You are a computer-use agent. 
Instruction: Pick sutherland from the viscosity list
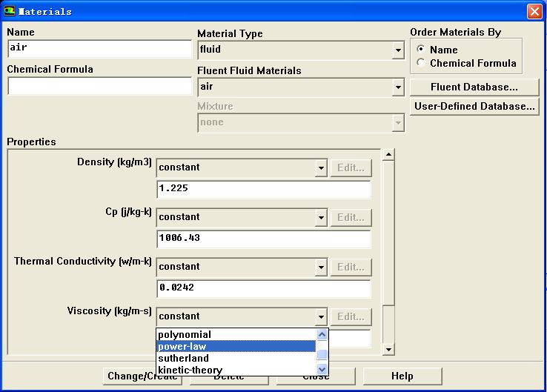click(x=236, y=359)
